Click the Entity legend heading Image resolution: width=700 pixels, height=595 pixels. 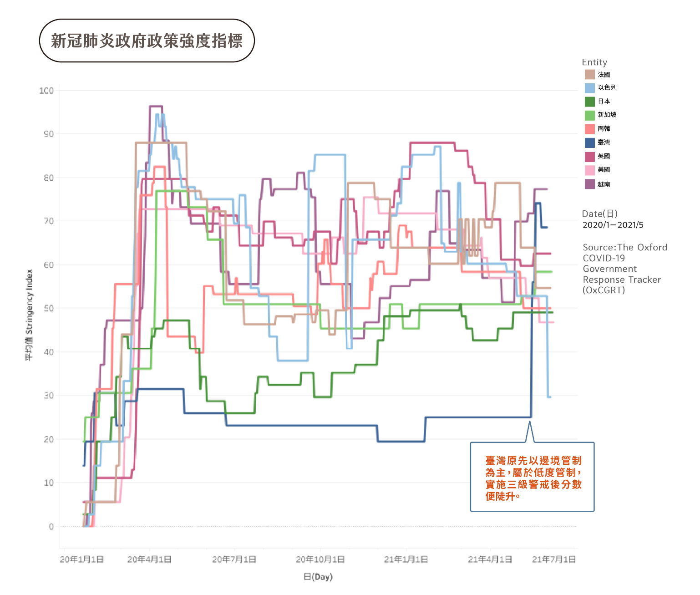tap(594, 62)
